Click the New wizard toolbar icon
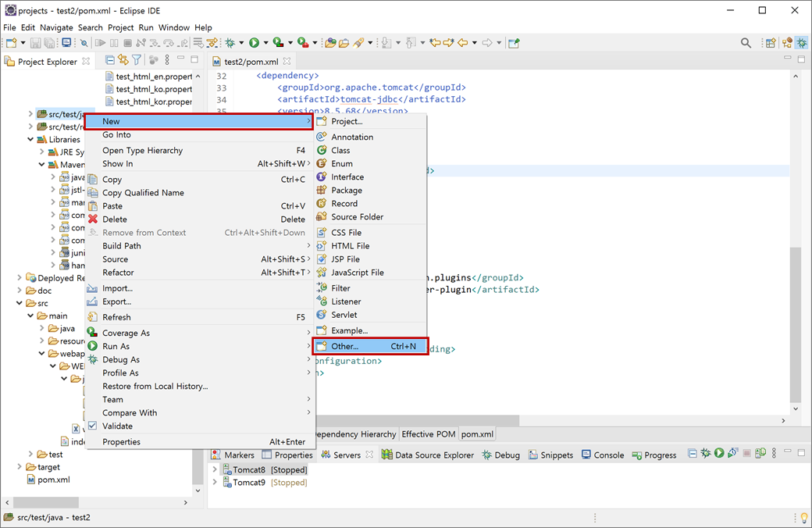812x528 pixels. coord(12,43)
